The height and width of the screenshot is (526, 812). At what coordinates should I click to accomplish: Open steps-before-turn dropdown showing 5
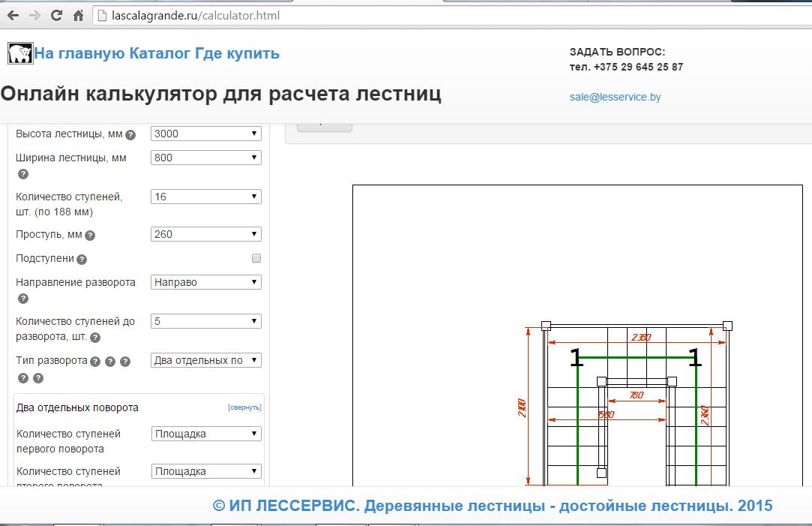[206, 321]
